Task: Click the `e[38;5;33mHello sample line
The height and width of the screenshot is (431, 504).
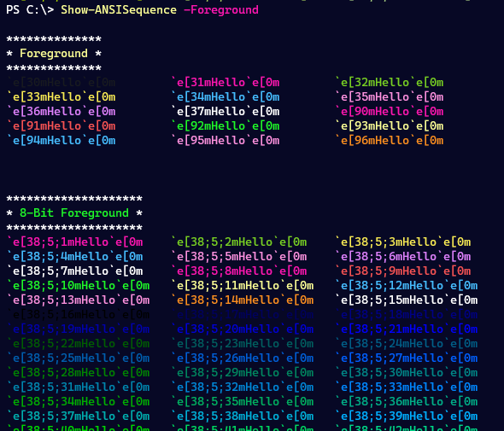Action: coord(407,387)
